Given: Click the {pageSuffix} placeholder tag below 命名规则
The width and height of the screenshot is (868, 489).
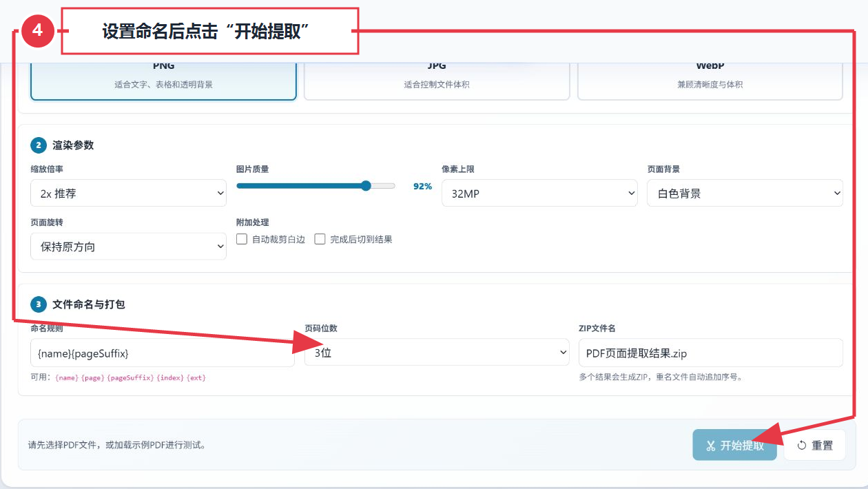Looking at the screenshot, I should [x=130, y=378].
